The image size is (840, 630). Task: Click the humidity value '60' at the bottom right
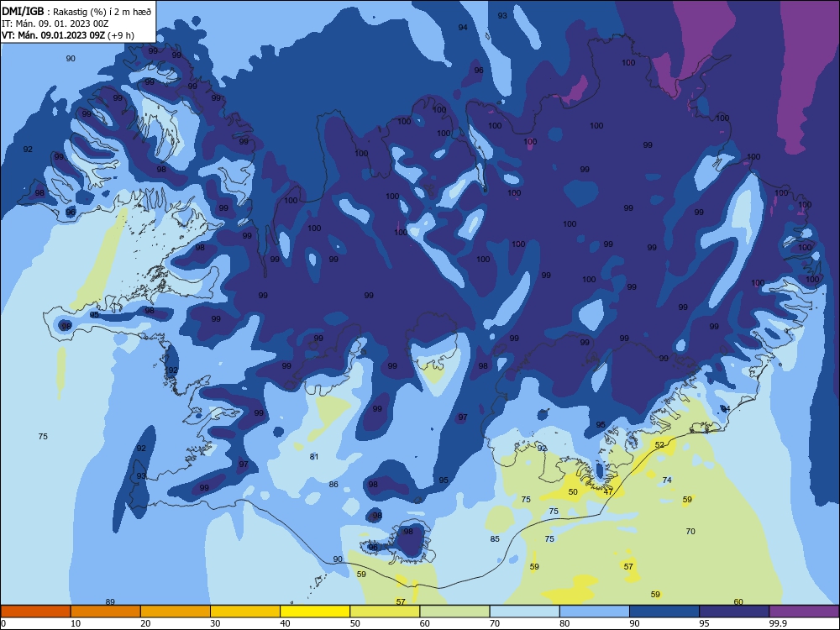point(738,601)
